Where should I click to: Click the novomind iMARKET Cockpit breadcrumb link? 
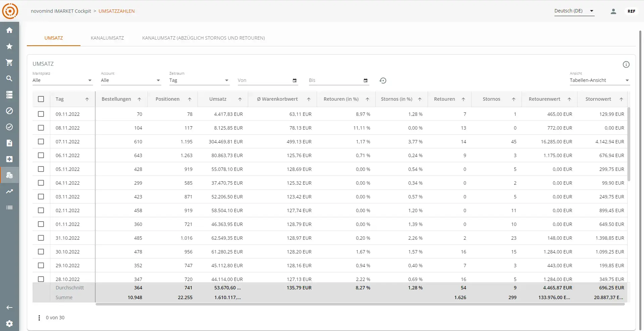(61, 11)
